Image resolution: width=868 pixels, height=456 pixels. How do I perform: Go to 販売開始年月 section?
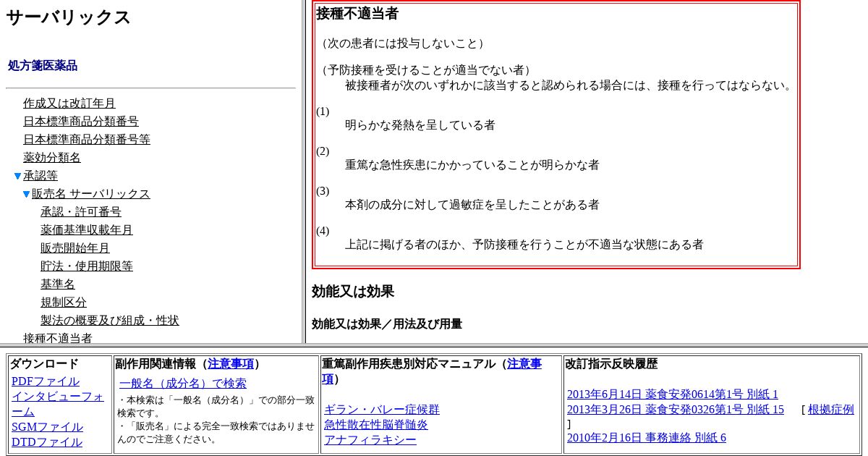[75, 248]
